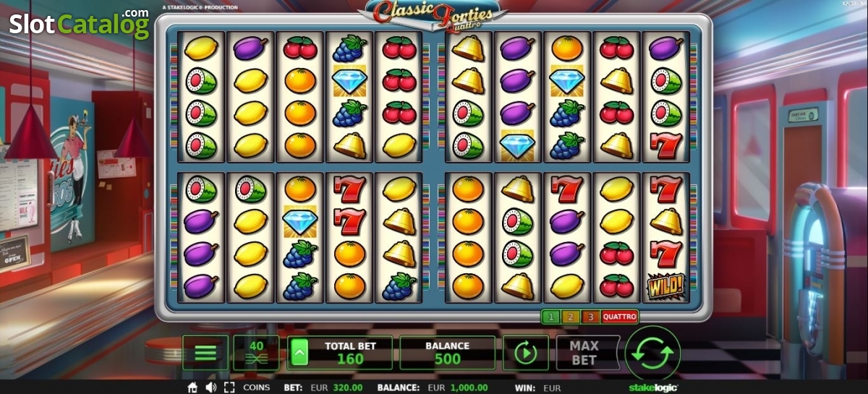Open the TOTAL BET 160 panel
This screenshot has height=394, width=868.
pos(340,353)
